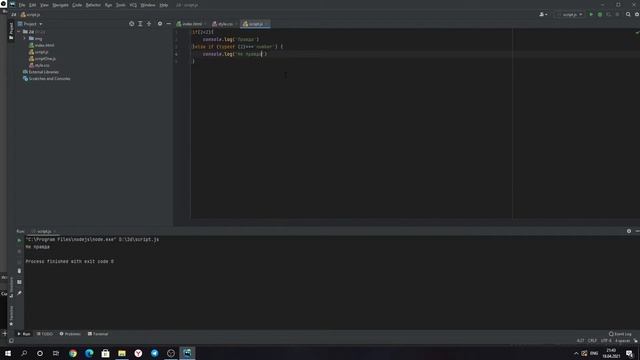Select index.html in project tree
The height and width of the screenshot is (360, 640).
[41, 45]
